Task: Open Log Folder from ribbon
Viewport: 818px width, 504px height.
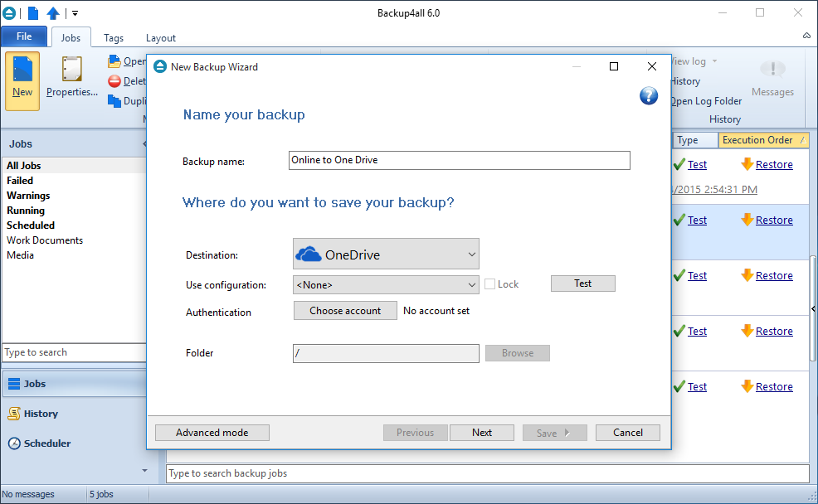Action: coord(706,101)
